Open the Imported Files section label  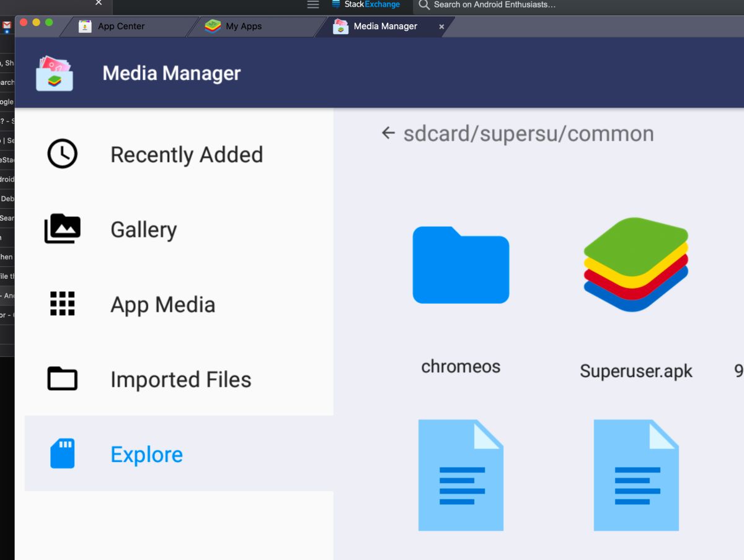click(181, 379)
